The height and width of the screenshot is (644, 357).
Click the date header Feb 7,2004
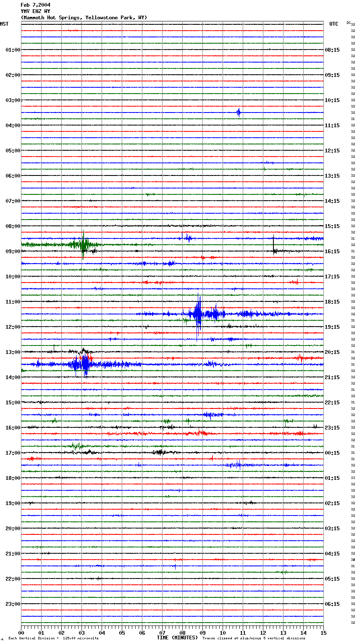pyautogui.click(x=35, y=5)
